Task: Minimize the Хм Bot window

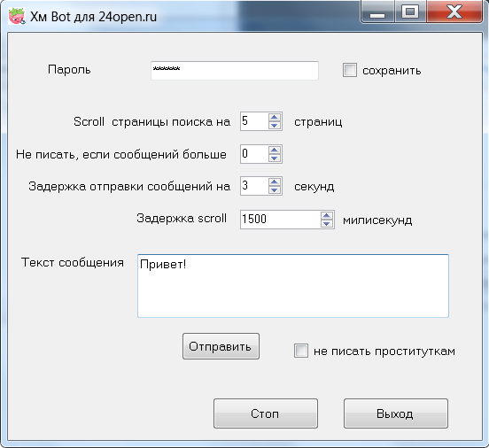Action: coord(377,12)
